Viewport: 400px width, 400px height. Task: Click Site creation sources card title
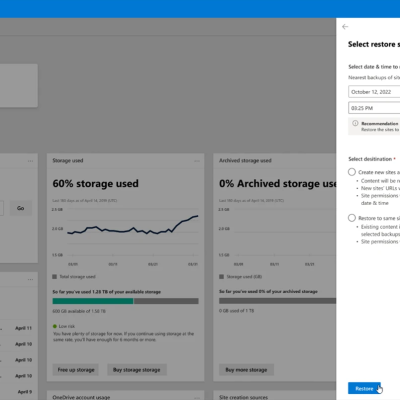[243, 397]
